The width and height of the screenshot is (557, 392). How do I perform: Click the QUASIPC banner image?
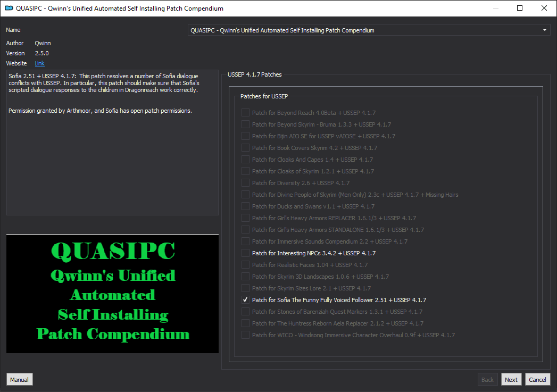point(112,294)
